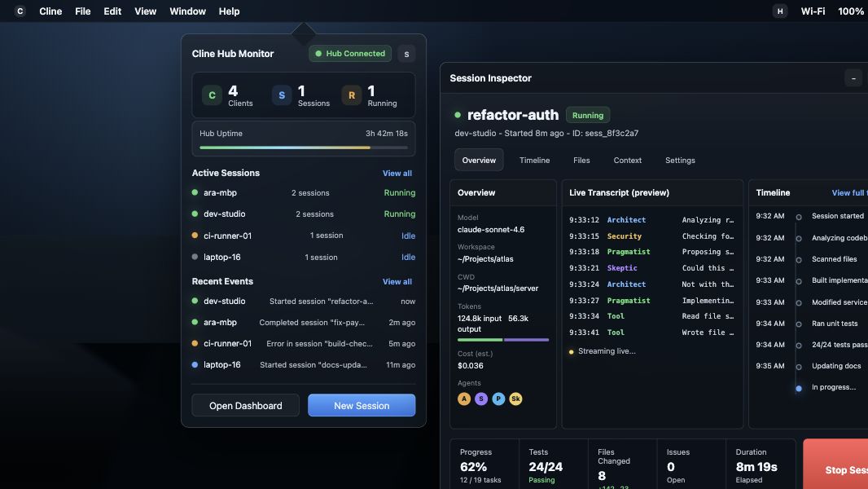This screenshot has height=489, width=868.
Task: Click the New Session button
Action: [x=362, y=405]
